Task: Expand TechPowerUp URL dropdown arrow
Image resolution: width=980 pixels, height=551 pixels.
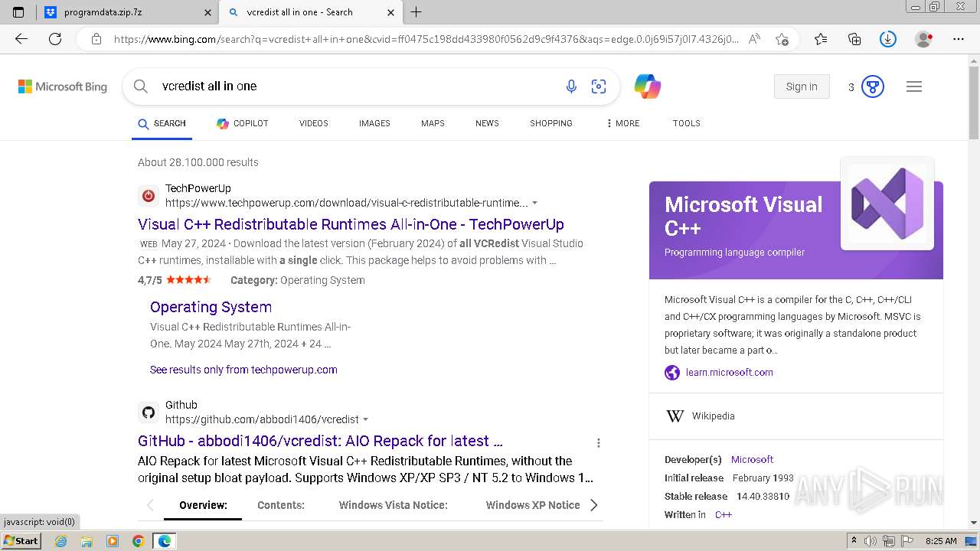Action: click(x=534, y=204)
